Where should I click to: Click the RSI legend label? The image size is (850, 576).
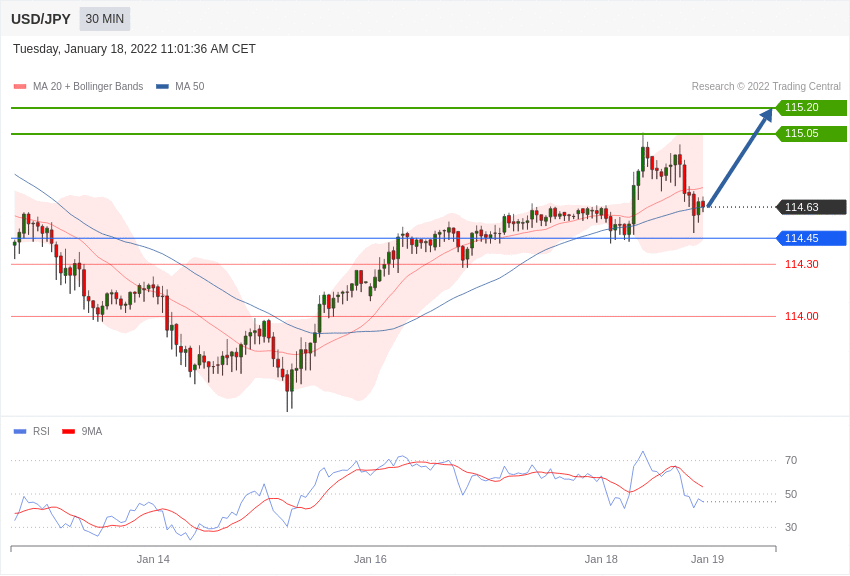click(x=41, y=431)
